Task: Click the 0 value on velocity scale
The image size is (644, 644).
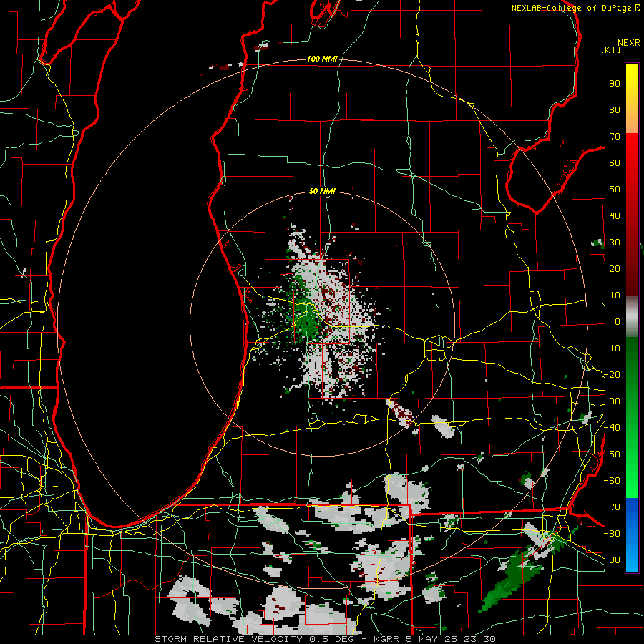Action: click(618, 322)
